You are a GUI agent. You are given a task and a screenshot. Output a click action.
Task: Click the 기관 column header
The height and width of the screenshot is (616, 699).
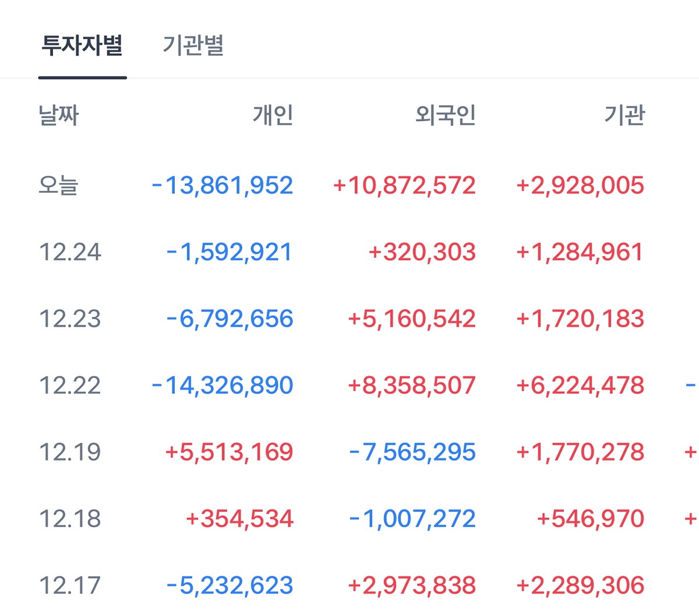pos(624,115)
